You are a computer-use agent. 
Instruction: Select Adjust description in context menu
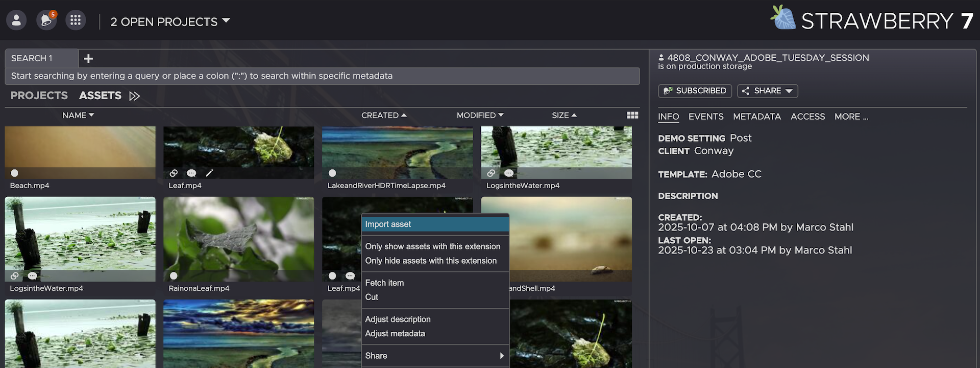pos(398,319)
